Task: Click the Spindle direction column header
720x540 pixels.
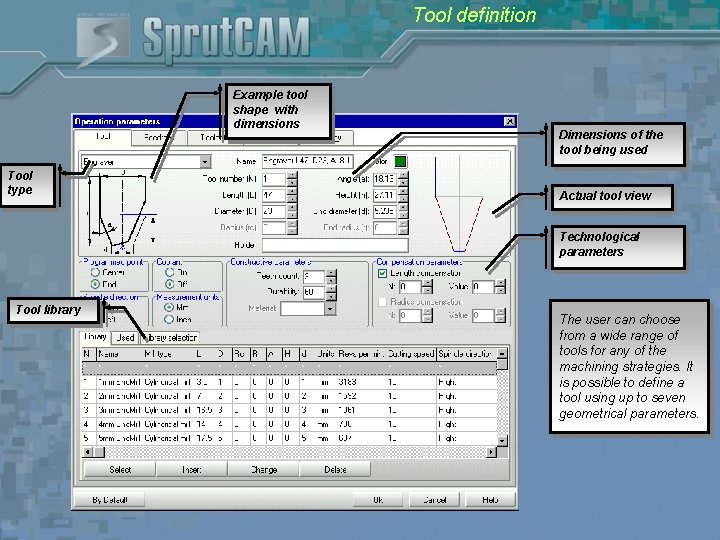Action: tap(466, 354)
